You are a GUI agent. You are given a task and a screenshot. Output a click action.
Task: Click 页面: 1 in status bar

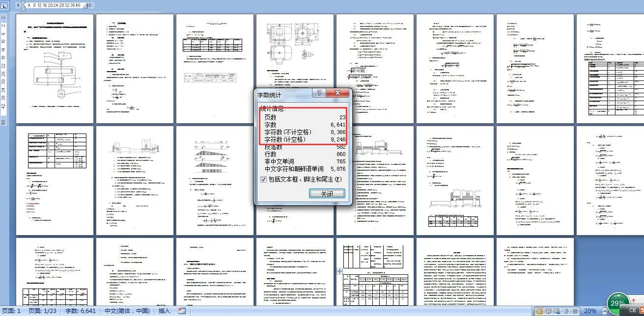[x=11, y=311]
